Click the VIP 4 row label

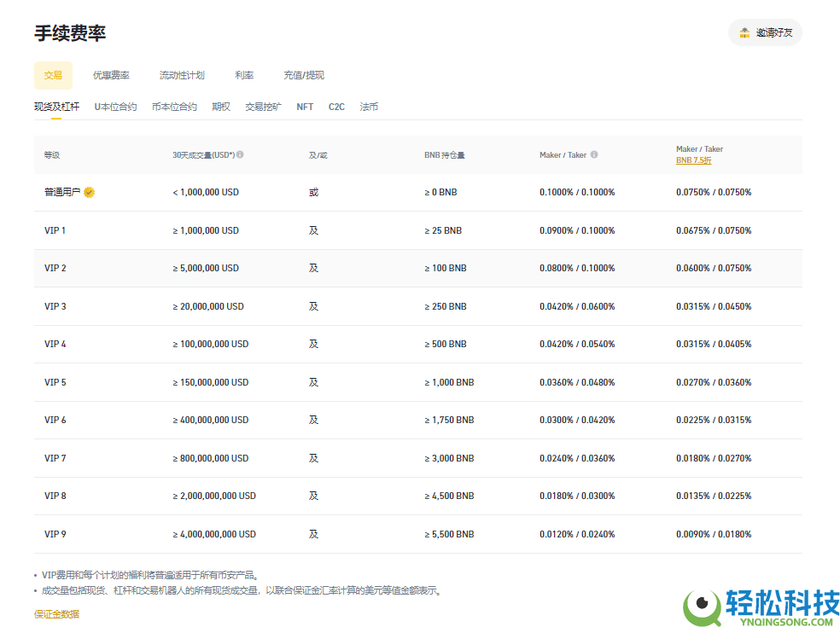tap(55, 344)
